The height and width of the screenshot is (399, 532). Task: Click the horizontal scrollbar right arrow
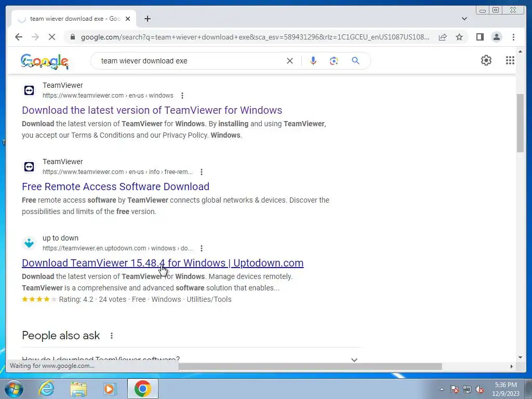(512, 366)
